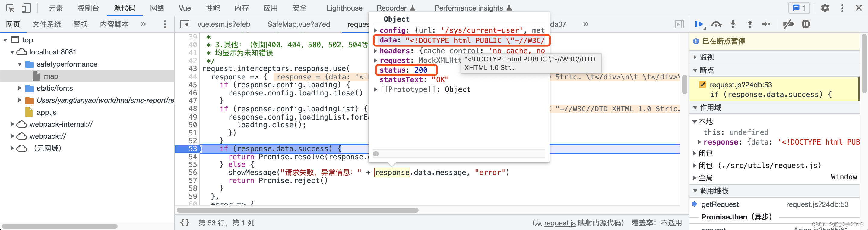
Task: Open the Lighthouse tab
Action: 344,8
